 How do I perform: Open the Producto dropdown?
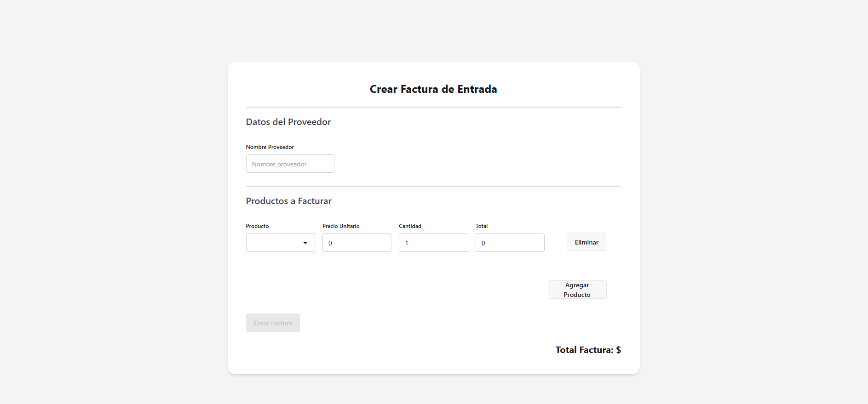280,243
